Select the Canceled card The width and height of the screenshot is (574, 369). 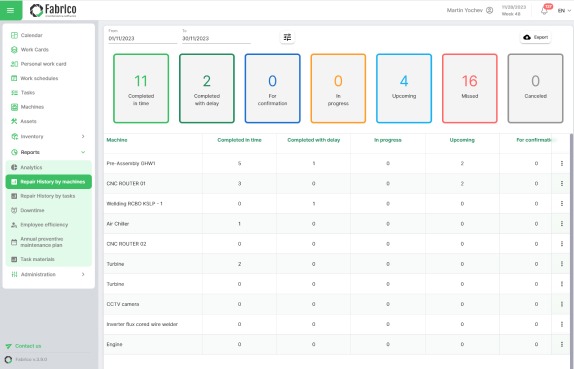point(535,88)
